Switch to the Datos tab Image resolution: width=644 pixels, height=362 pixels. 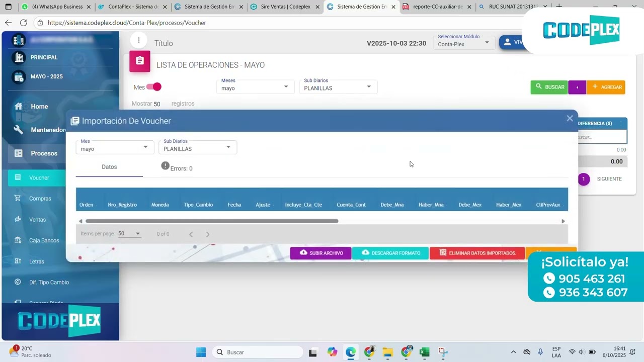pos(109,167)
